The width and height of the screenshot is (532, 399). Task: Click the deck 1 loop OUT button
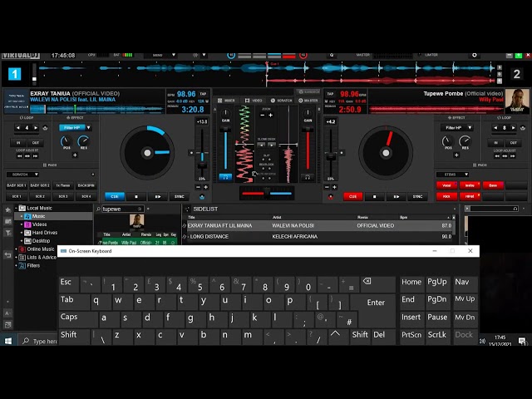(x=36, y=143)
